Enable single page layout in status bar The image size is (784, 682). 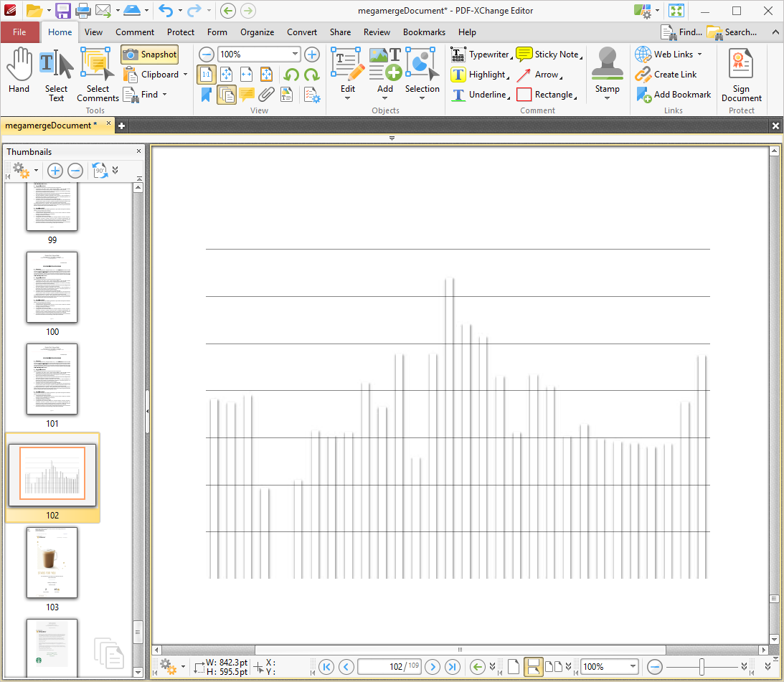pyautogui.click(x=514, y=666)
